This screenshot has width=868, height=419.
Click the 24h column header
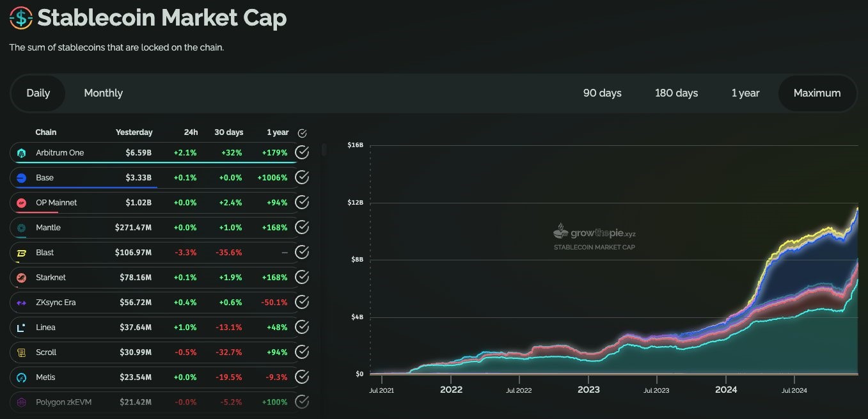coord(191,132)
